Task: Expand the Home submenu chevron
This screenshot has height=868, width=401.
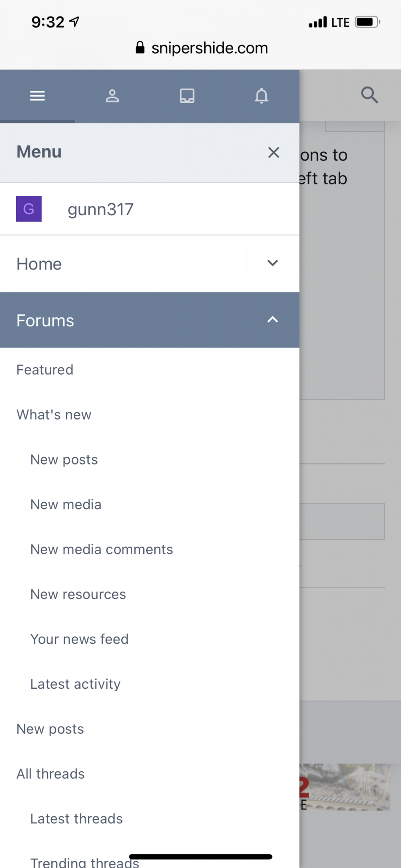Action: [x=273, y=263]
